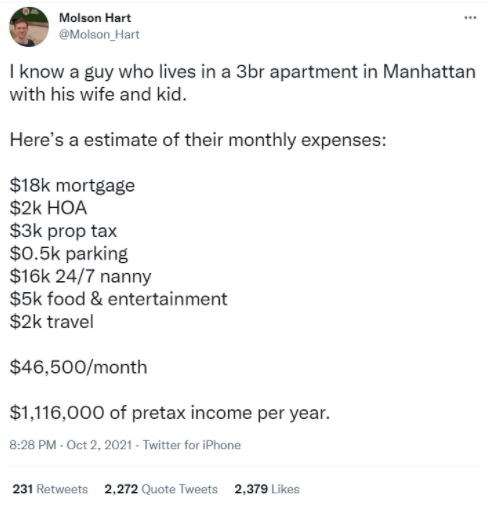
Task: Click the $18k mortgage line
Action: [72, 185]
